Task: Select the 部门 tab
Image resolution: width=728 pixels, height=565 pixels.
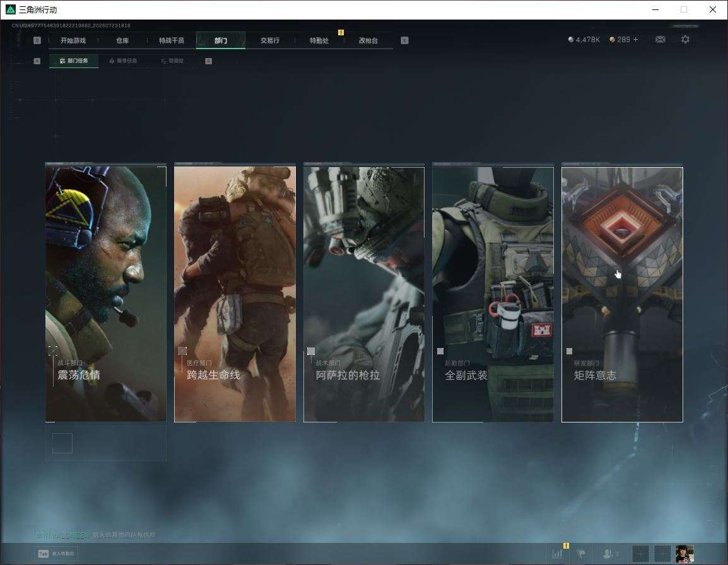Action: pyautogui.click(x=221, y=40)
